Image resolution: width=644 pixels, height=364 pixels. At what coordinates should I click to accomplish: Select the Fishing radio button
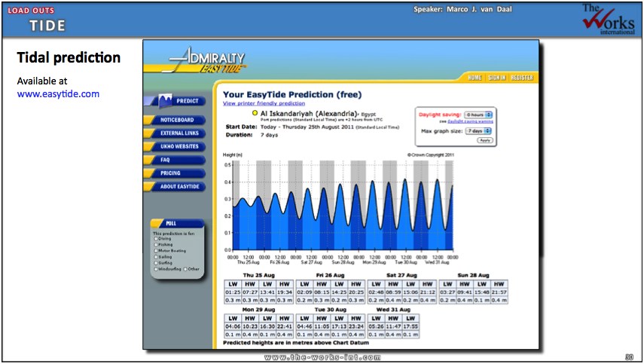click(x=154, y=245)
